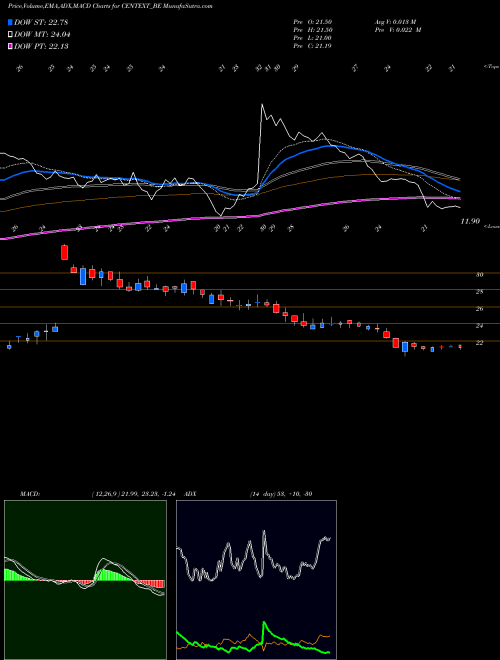The width and height of the screenshot is (500, 660).
Task: Select the 'DOW PT: 22.13' legend label
Action: click(41, 47)
